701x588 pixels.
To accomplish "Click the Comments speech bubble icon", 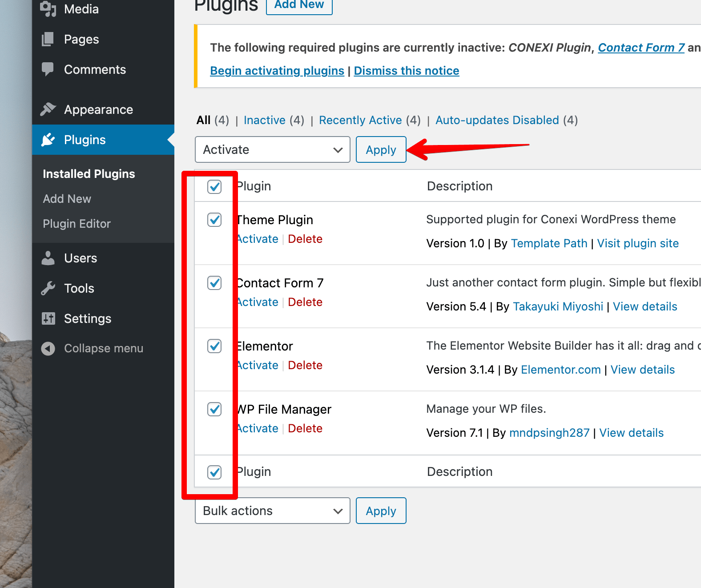I will point(48,69).
